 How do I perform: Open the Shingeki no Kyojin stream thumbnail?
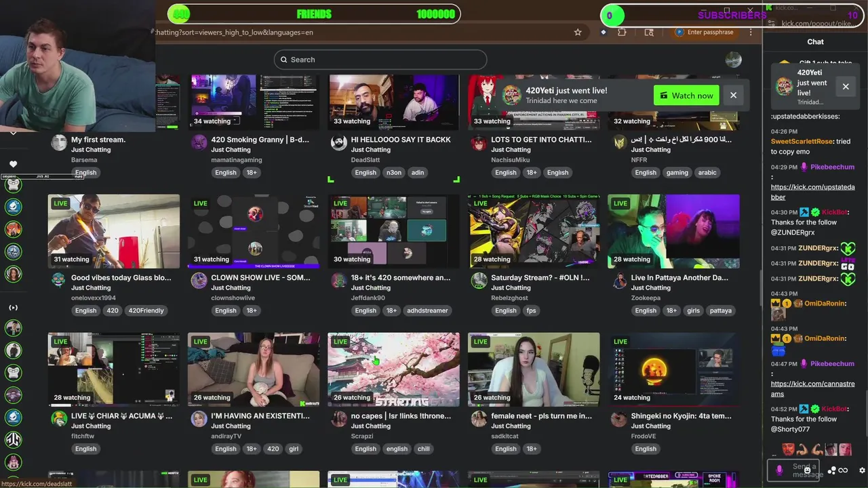pyautogui.click(x=673, y=369)
